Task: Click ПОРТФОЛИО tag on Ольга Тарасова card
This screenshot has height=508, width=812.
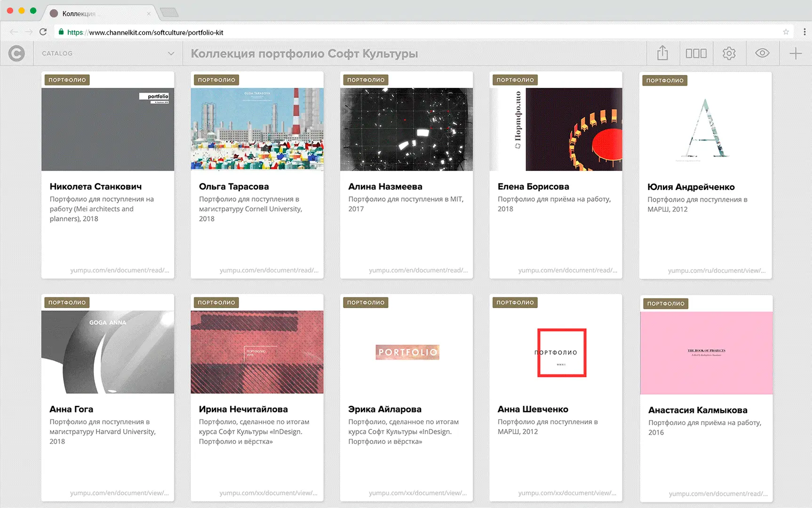Action: click(216, 80)
